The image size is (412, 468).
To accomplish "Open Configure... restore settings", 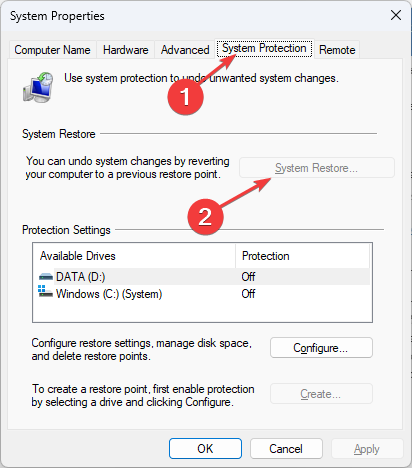I will [321, 348].
